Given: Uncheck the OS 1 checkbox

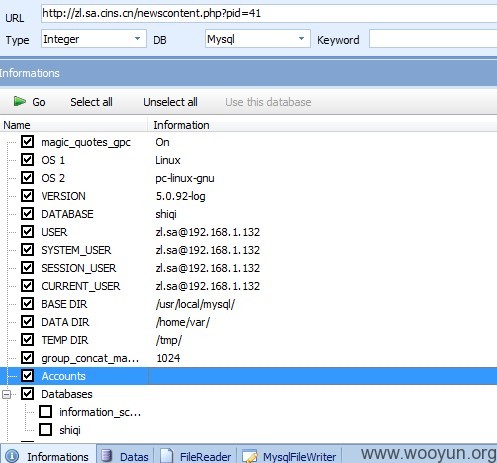Looking at the screenshot, I should pyautogui.click(x=27, y=160).
